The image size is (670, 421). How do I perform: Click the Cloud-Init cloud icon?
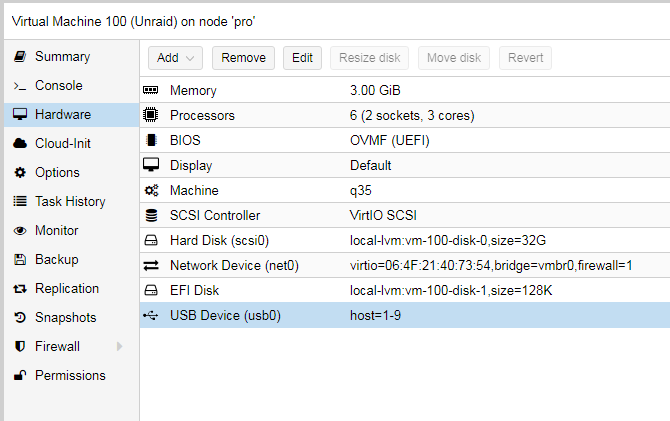[x=20, y=144]
